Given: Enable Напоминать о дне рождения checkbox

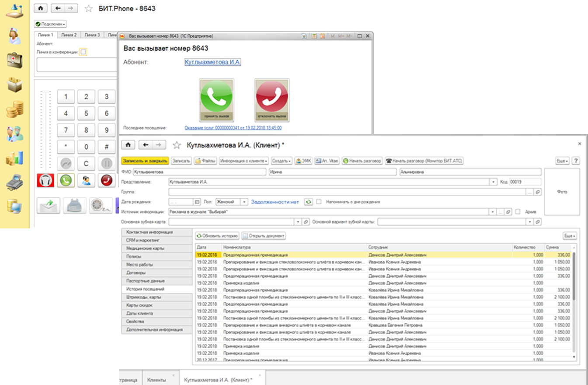Looking at the screenshot, I should (319, 202).
